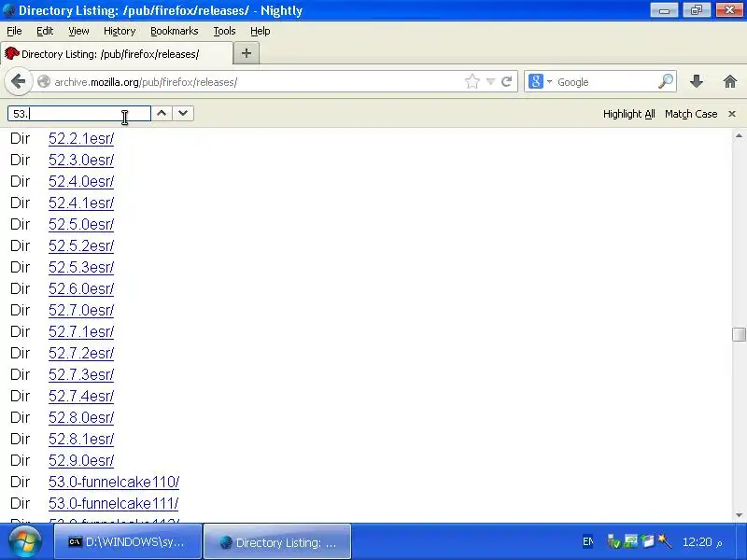
Task: Open the 52.7.2esr/ directory link
Action: coord(81,354)
